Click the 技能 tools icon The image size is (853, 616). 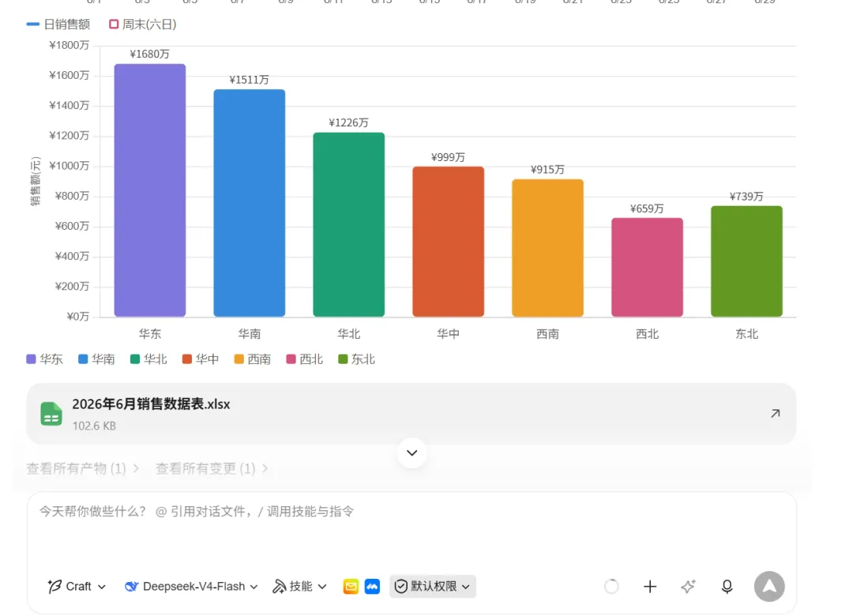coord(279,586)
